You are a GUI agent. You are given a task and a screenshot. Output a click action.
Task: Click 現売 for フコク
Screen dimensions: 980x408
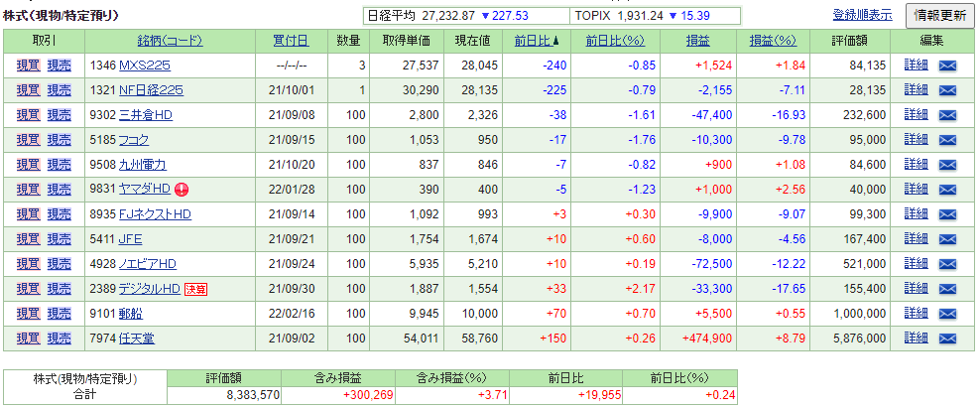[60, 140]
